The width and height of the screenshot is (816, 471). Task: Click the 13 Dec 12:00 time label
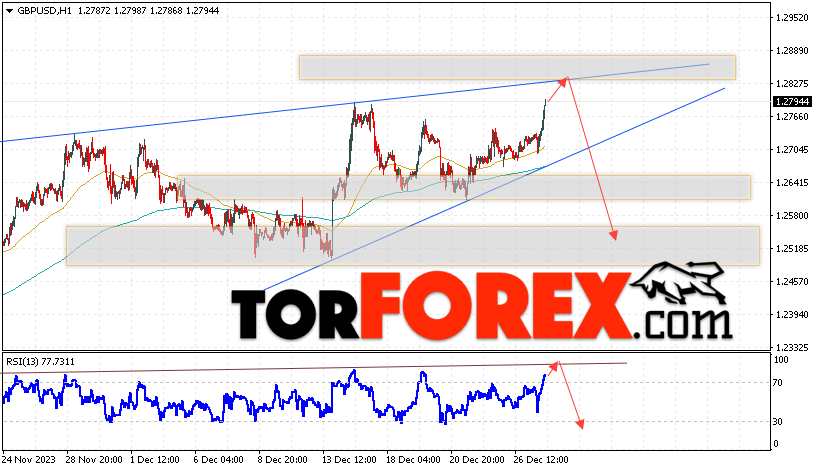pos(349,460)
